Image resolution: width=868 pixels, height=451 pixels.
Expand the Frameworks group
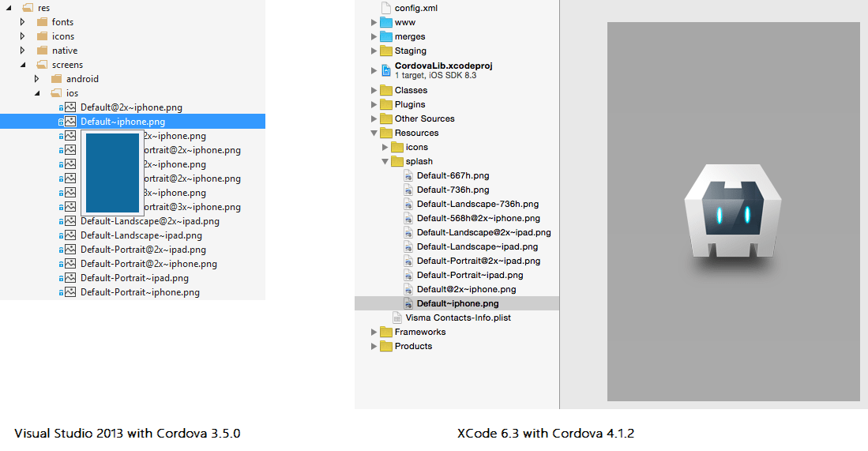pos(374,332)
